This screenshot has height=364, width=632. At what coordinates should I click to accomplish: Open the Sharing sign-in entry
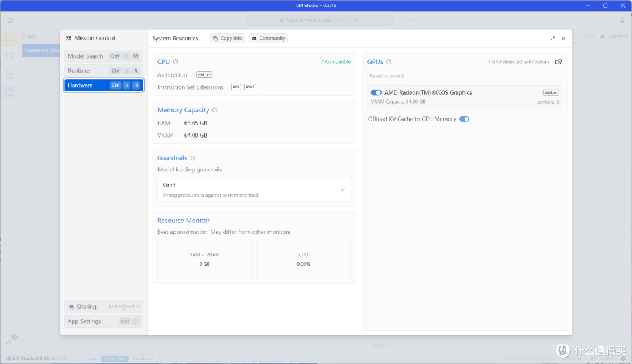104,307
